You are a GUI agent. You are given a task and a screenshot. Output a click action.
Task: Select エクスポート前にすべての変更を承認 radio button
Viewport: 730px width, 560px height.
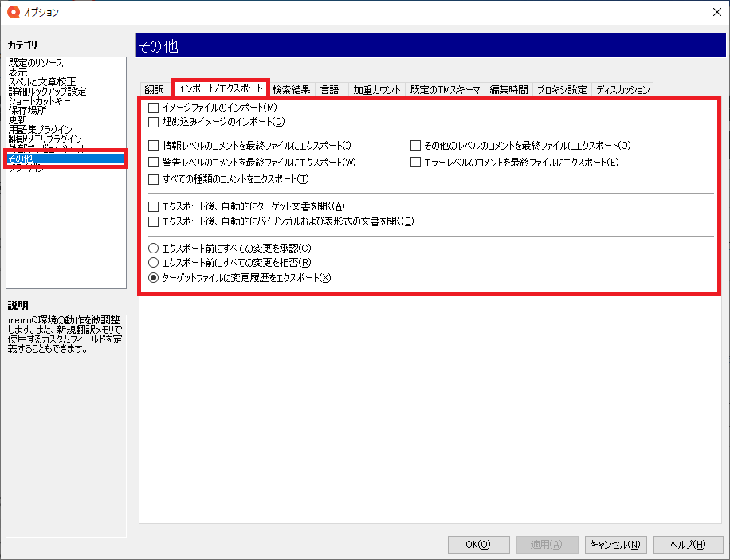154,249
